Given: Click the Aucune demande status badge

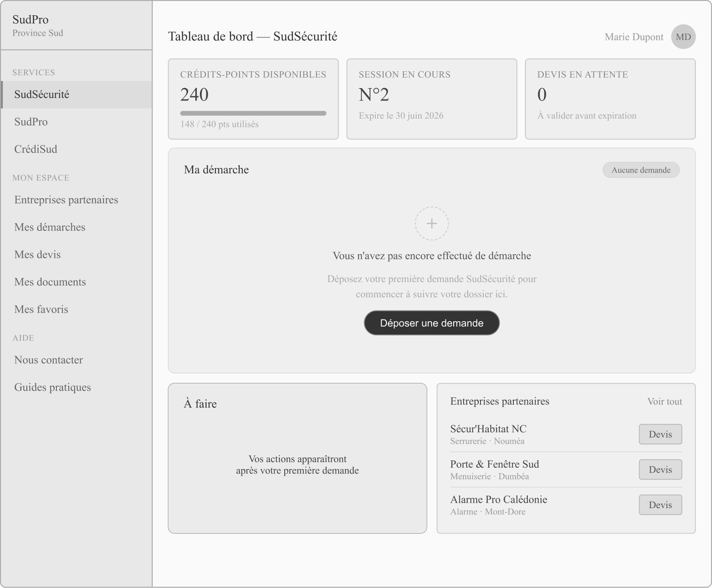Looking at the screenshot, I should 641,170.
